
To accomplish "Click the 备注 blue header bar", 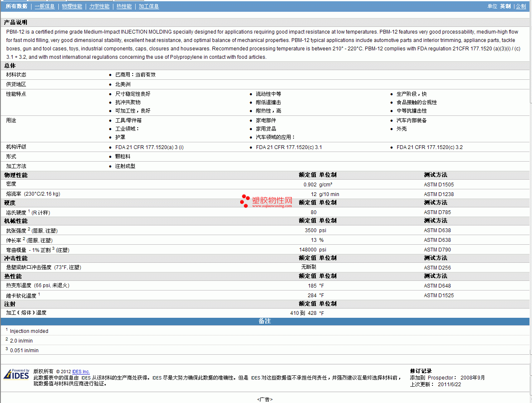I will pos(265,322).
